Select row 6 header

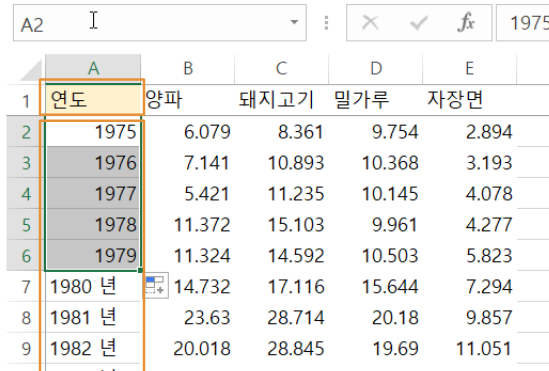(26, 256)
